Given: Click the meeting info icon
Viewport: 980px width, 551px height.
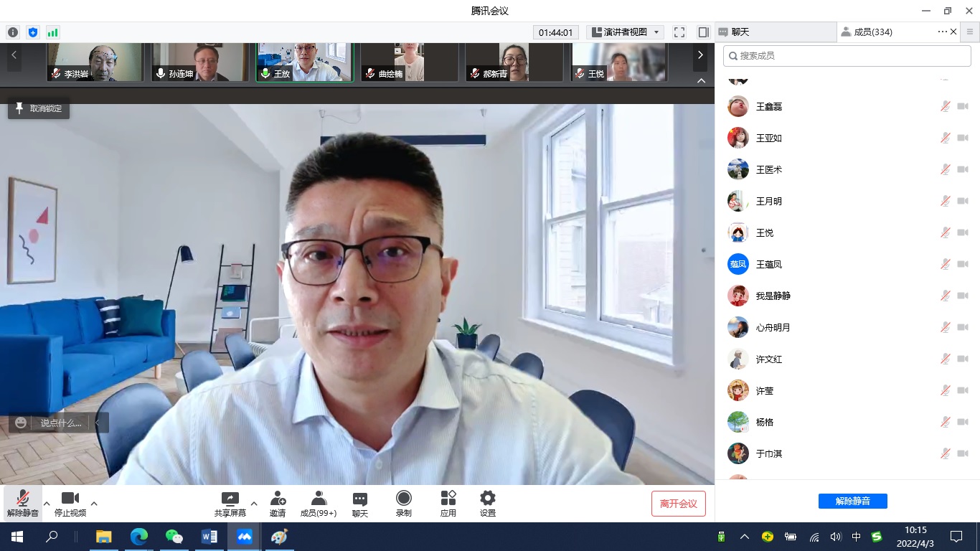Looking at the screenshot, I should (13, 32).
